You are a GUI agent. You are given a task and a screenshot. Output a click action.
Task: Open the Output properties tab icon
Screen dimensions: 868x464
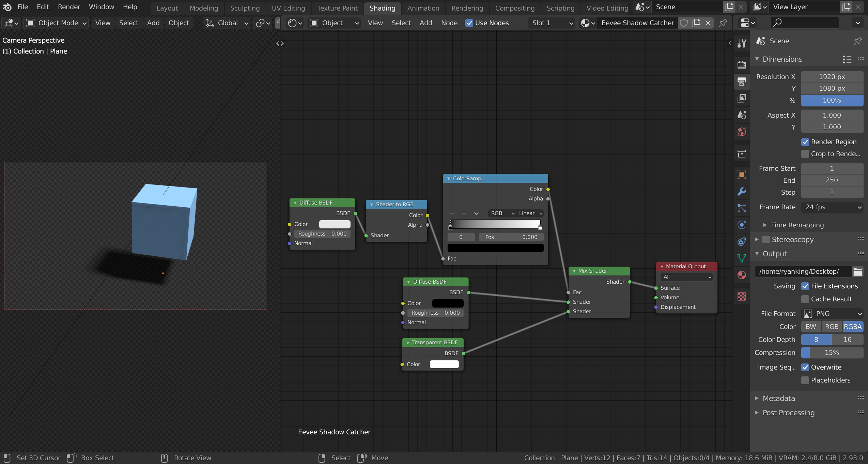pyautogui.click(x=742, y=82)
